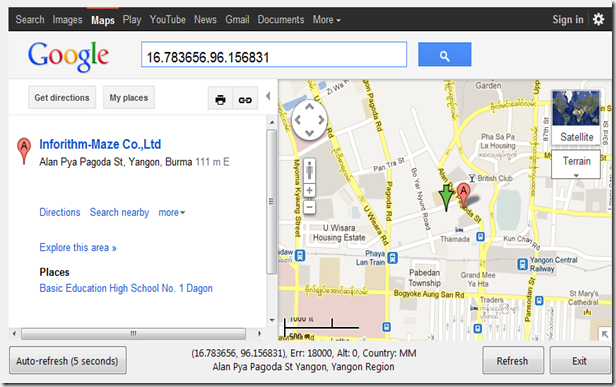This screenshot has width=616, height=387.
Task: Click the My places button
Action: (129, 97)
